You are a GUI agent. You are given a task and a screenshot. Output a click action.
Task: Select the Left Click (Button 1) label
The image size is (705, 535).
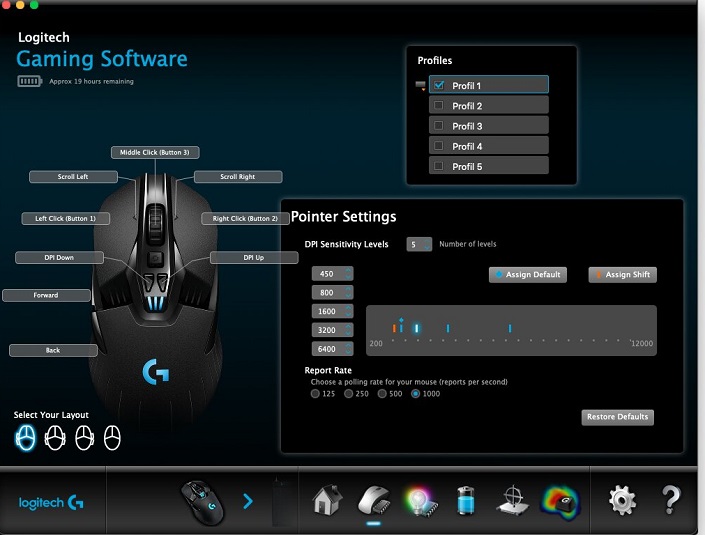(66, 218)
